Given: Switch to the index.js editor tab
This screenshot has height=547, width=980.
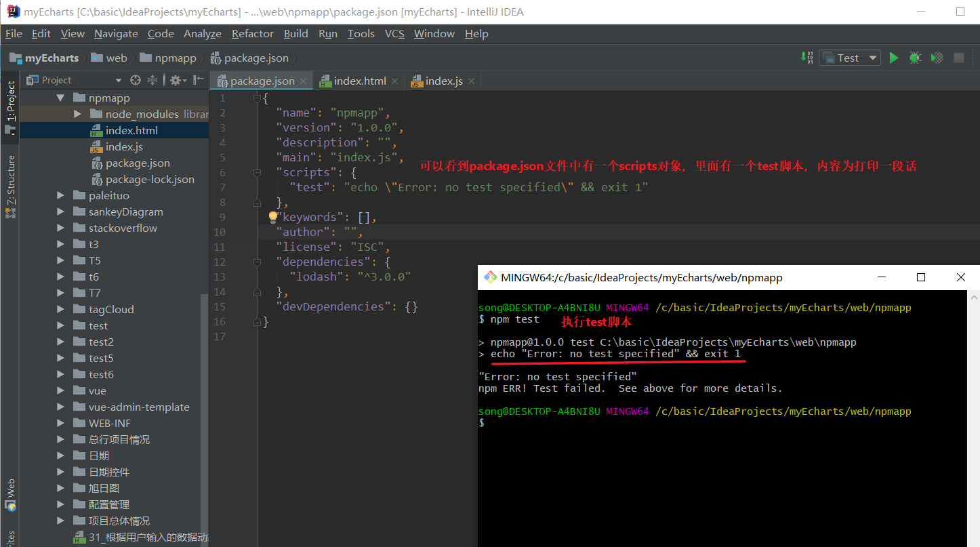Looking at the screenshot, I should coord(444,81).
